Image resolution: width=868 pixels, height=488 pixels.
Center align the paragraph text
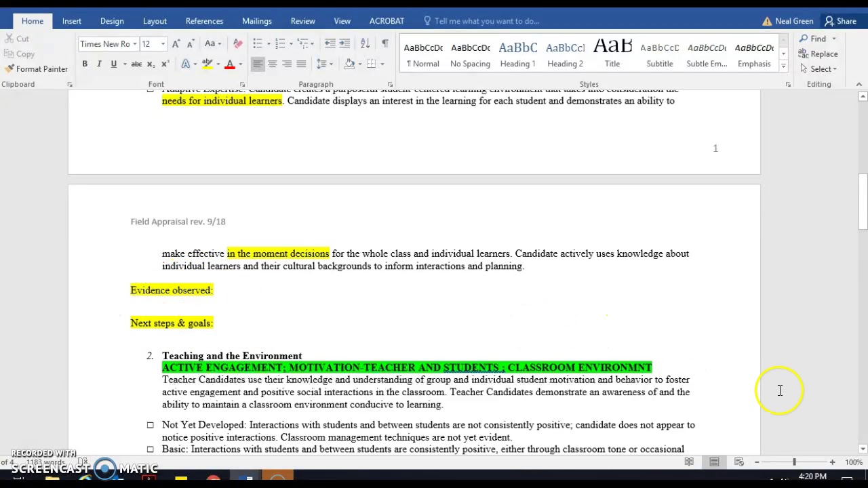point(272,64)
